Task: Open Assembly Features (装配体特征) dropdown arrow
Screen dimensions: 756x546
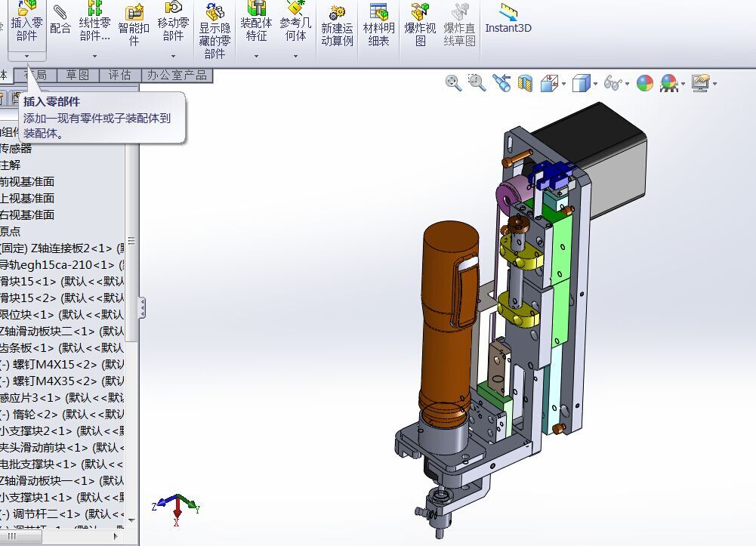Action: click(257, 56)
